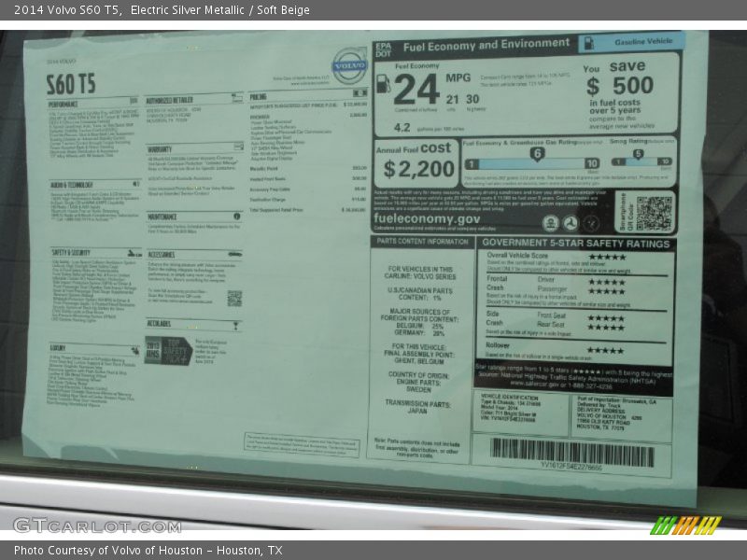Click the Overall Vehicle Score star rating
Screen dimensions: 747x560
click(x=606, y=257)
